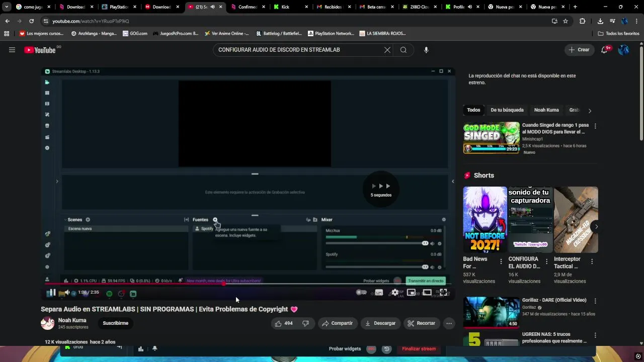Enable theater mode view
Screen dimensions: 644x362
click(x=427, y=293)
